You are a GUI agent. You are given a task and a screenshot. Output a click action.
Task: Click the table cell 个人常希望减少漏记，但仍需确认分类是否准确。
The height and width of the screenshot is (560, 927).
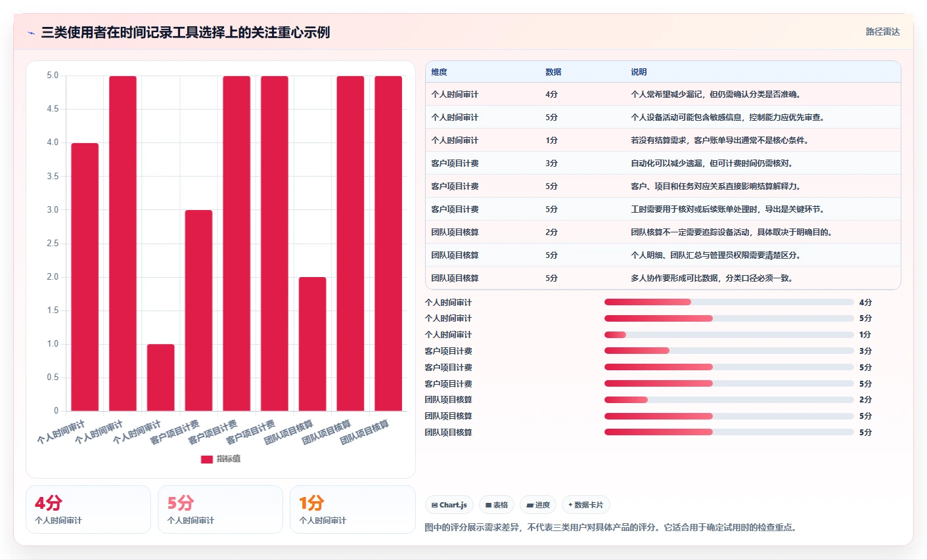tap(715, 95)
